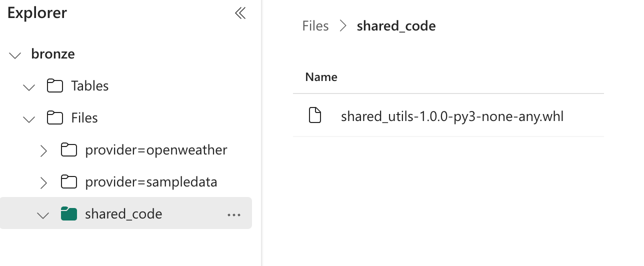Collapse the shared_code folder chevron
The height and width of the screenshot is (266, 644).
click(43, 214)
